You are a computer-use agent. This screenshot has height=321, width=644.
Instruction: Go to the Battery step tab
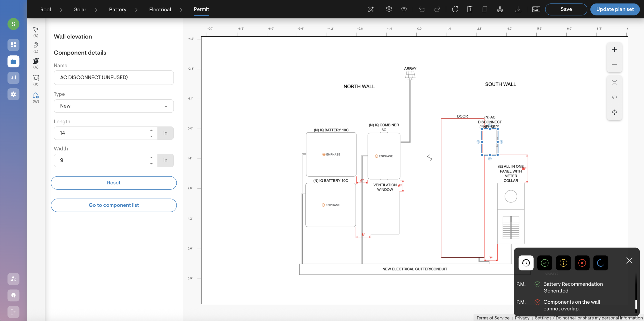click(117, 9)
